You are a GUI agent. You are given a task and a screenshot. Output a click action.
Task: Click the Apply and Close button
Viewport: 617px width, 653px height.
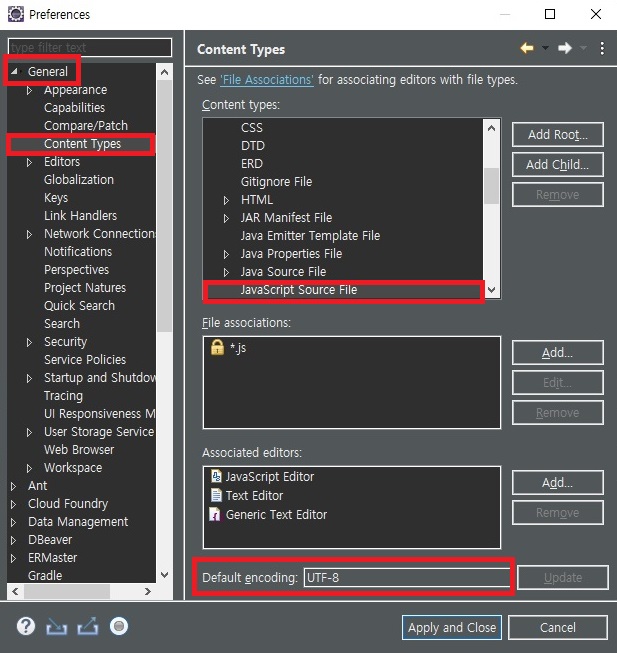452,627
